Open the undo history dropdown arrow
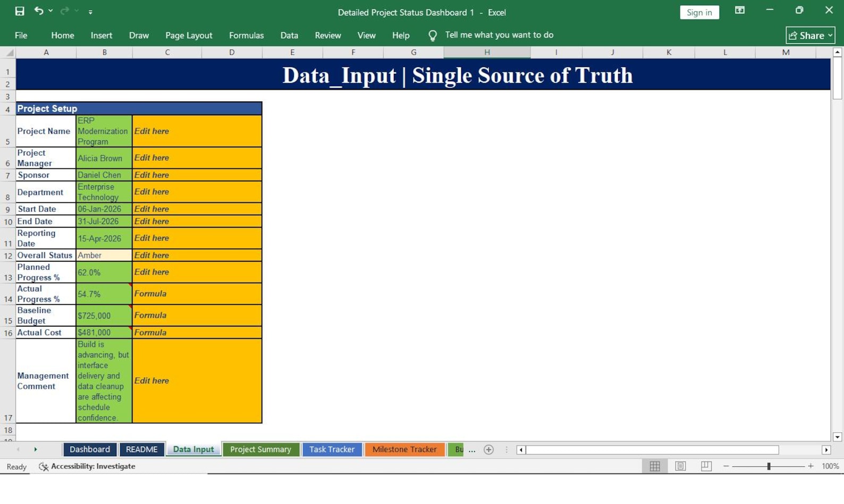 tap(50, 11)
